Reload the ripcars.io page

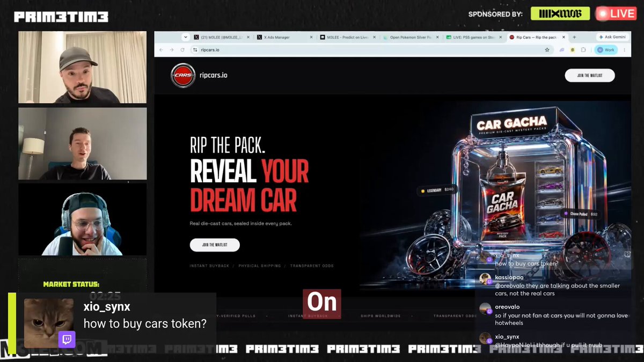click(182, 50)
